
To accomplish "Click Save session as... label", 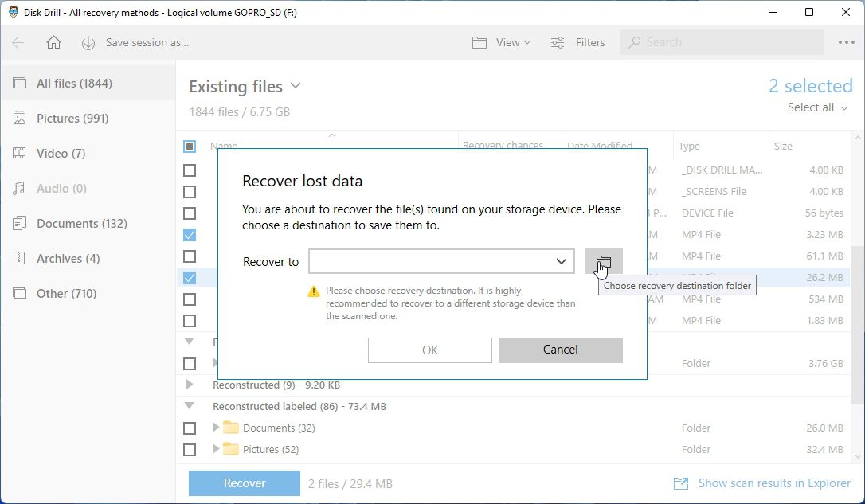I will click(147, 42).
